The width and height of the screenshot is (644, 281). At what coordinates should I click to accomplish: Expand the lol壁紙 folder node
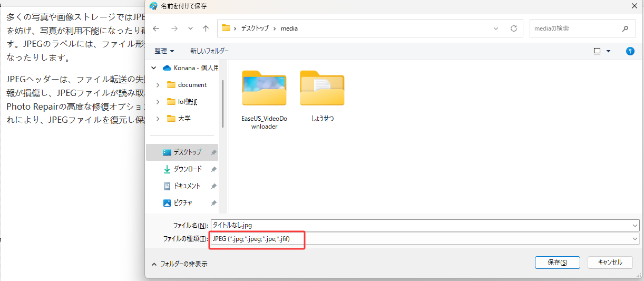(158, 101)
